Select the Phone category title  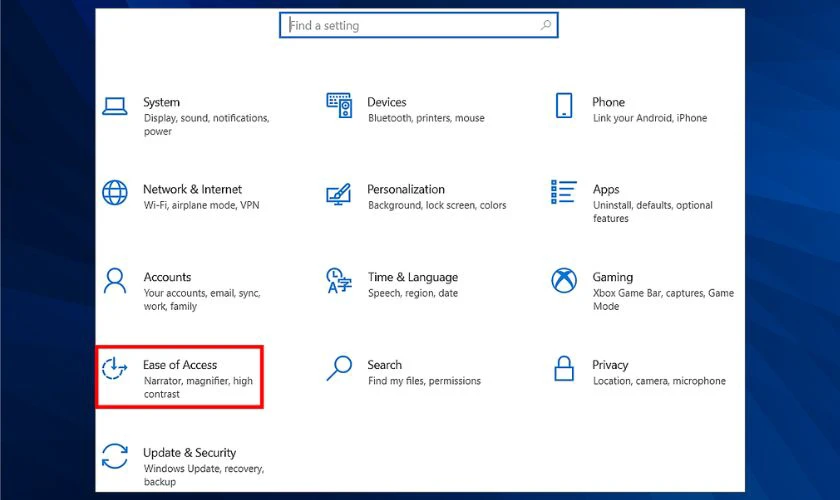pos(608,102)
